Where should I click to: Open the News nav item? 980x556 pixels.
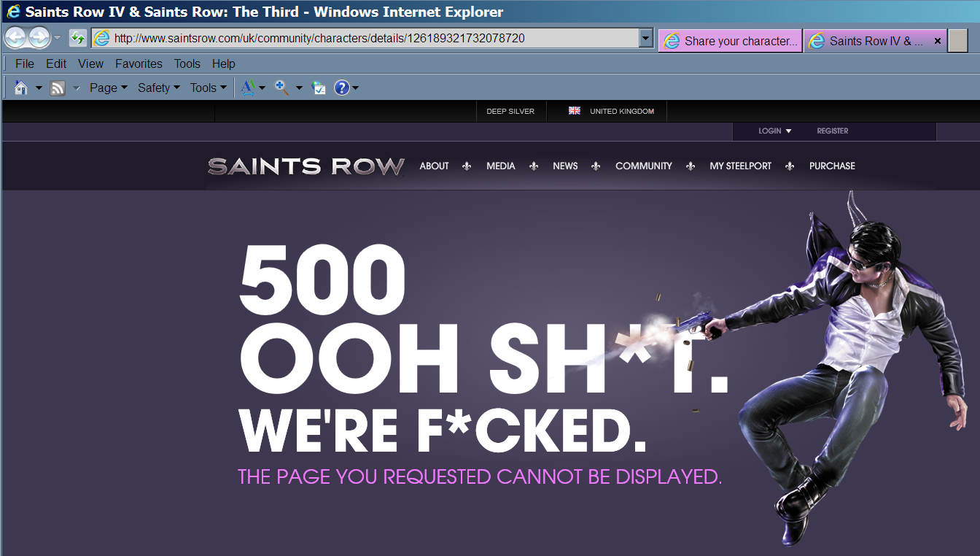565,166
